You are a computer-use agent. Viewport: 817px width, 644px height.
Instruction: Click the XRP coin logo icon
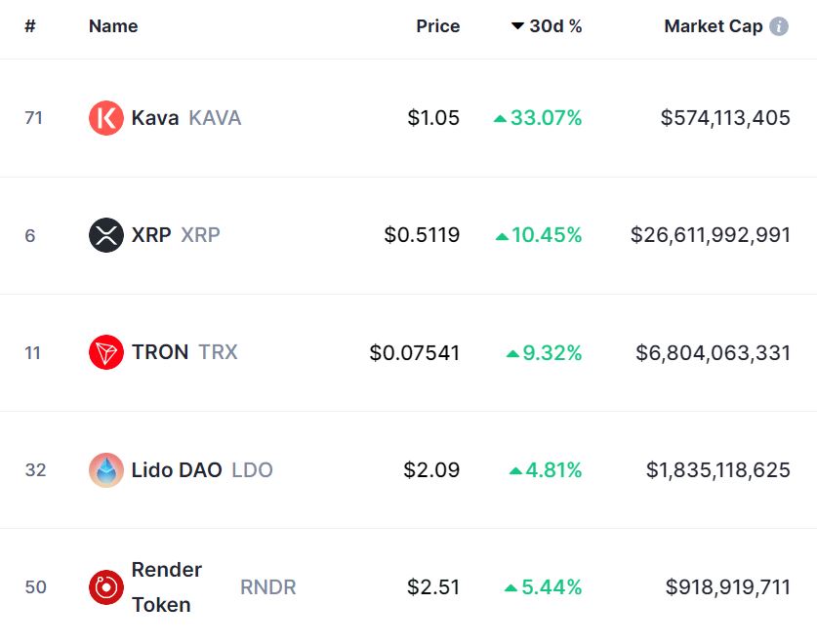pos(106,235)
